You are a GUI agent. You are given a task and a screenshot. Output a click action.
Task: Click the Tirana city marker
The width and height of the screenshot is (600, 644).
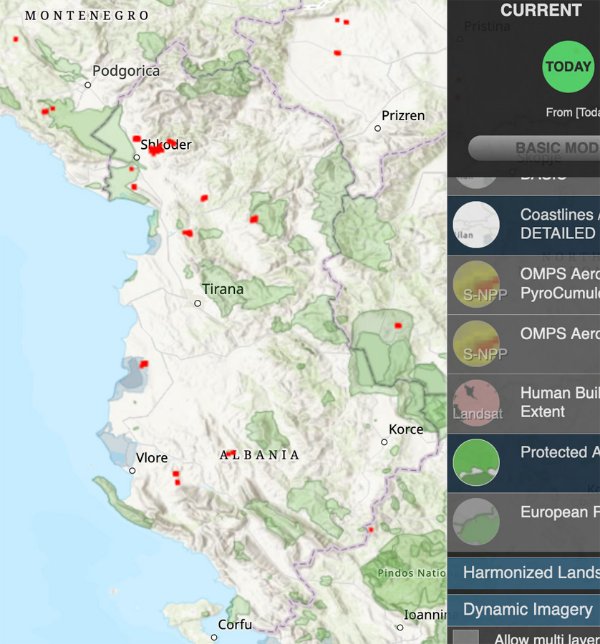(x=197, y=303)
